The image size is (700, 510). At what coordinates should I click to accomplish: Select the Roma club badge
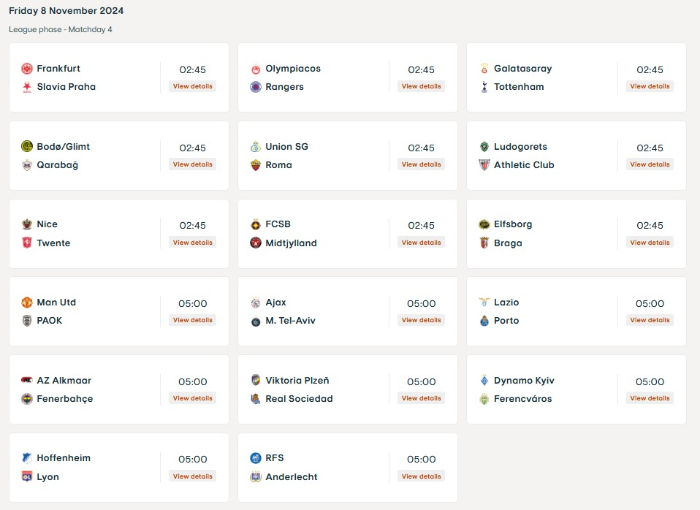tap(255, 165)
